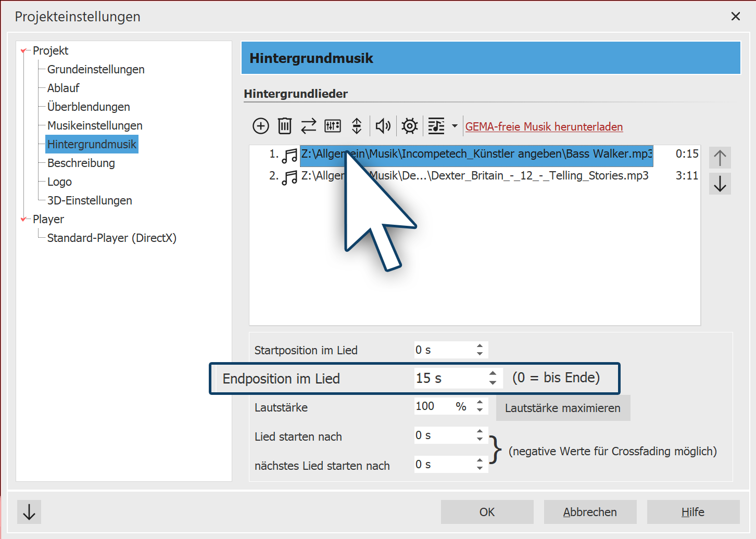Move song up with arrow button
This screenshot has height=539, width=756.
click(x=720, y=158)
